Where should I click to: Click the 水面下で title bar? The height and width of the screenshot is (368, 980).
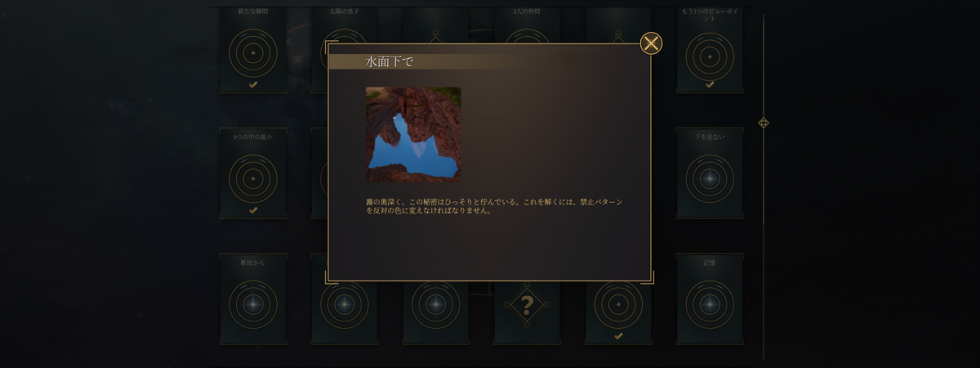pyautogui.click(x=488, y=61)
